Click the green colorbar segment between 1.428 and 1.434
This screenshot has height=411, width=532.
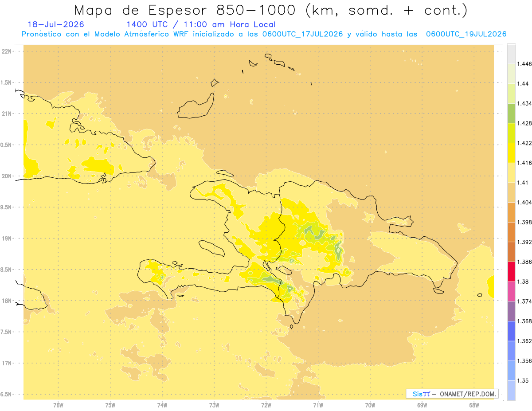[x=511, y=113]
